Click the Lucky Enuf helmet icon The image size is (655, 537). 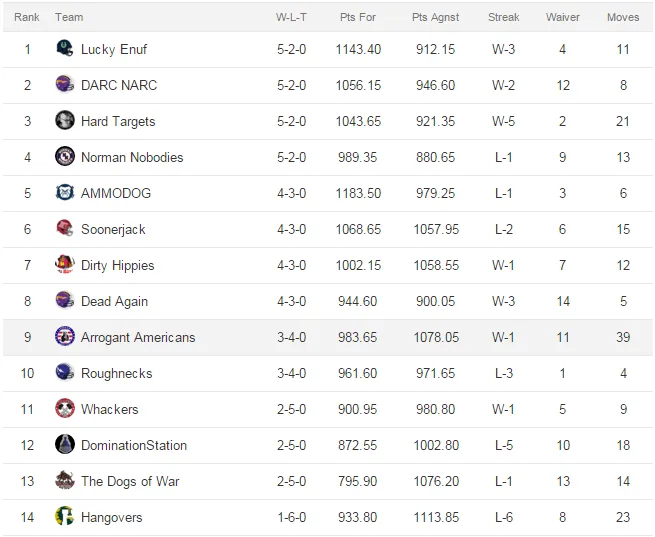tap(65, 48)
